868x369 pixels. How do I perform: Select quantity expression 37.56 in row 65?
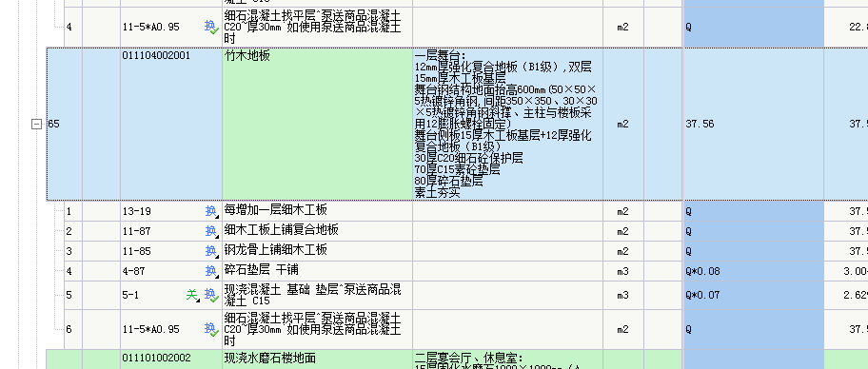click(x=754, y=125)
